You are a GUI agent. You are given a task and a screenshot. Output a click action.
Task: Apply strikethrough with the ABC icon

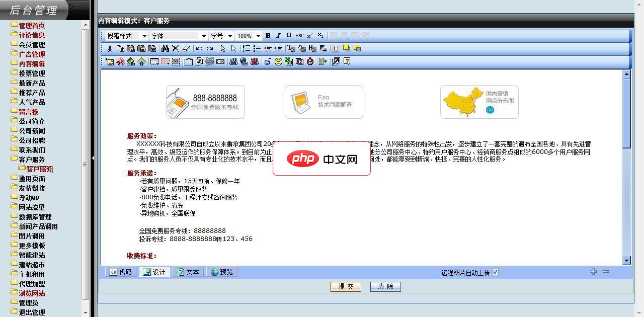[299, 36]
